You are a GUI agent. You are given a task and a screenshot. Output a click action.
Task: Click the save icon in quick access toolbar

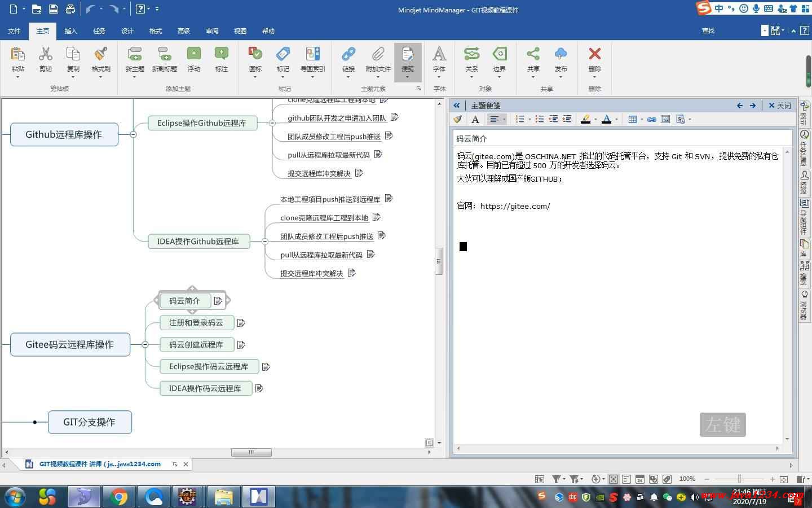click(53, 9)
